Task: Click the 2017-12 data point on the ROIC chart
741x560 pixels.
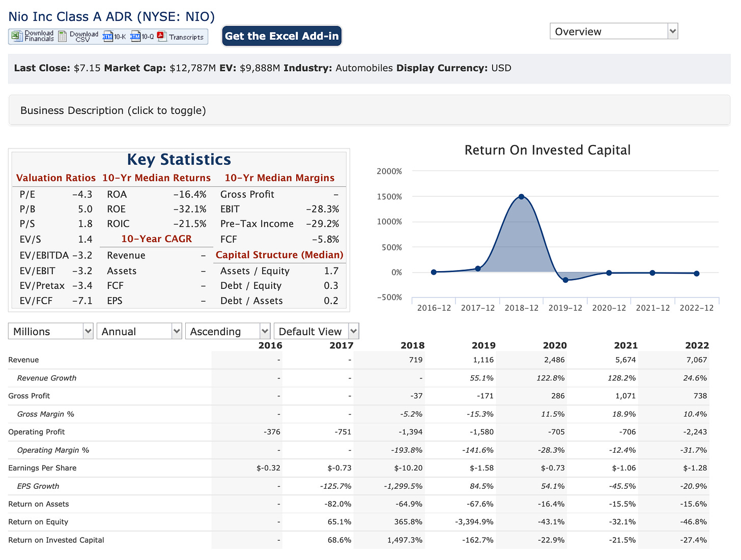Action: pos(477,269)
